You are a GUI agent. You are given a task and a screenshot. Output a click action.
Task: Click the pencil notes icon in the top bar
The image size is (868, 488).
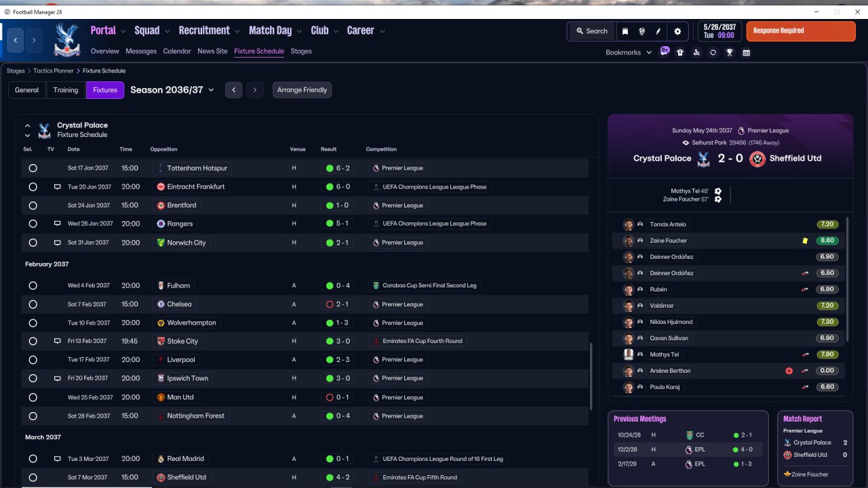[x=658, y=31]
